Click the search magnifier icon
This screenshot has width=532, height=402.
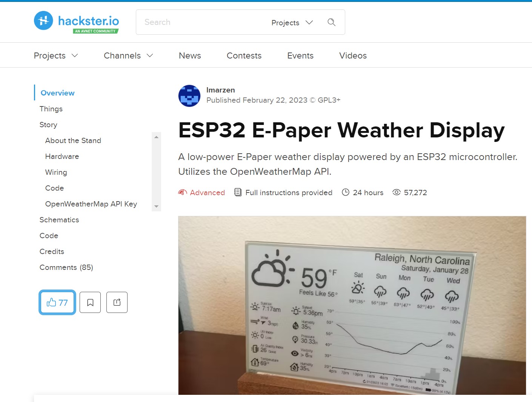click(x=331, y=22)
